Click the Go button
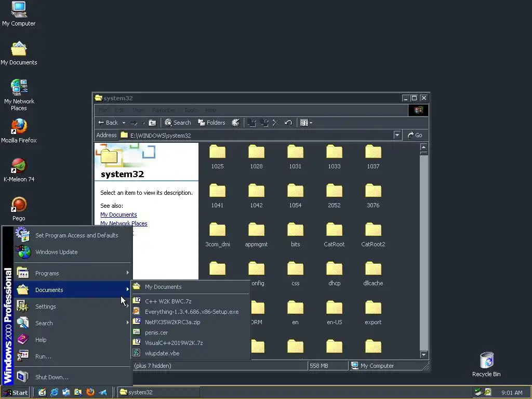The height and width of the screenshot is (399, 532). (x=415, y=136)
